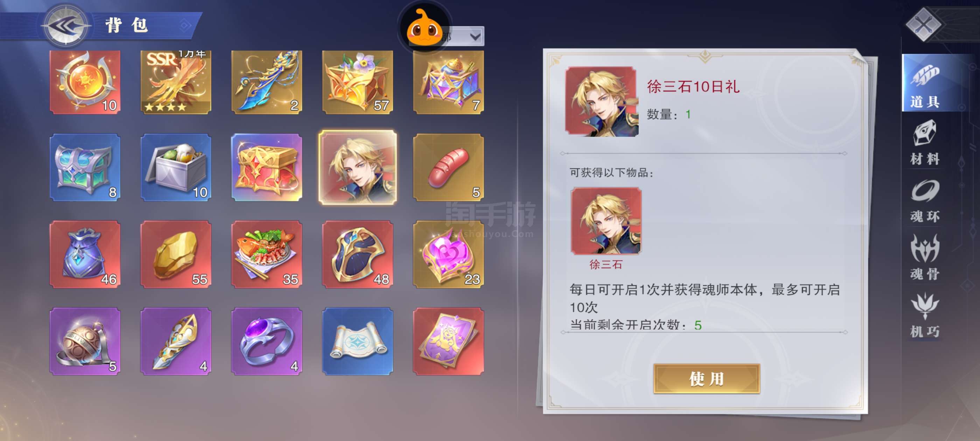Image resolution: width=980 pixels, height=441 pixels.
Task: Open the 魂环 soul ring tab
Action: (x=925, y=201)
